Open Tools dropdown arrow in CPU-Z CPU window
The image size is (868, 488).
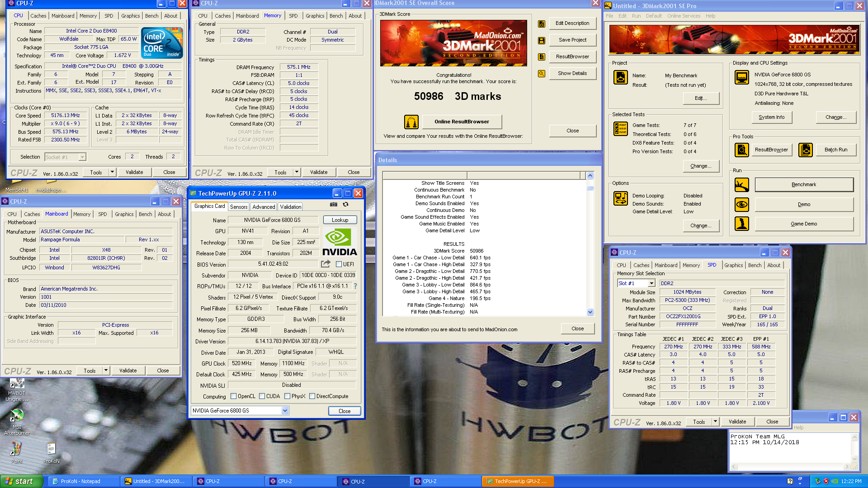coord(112,172)
